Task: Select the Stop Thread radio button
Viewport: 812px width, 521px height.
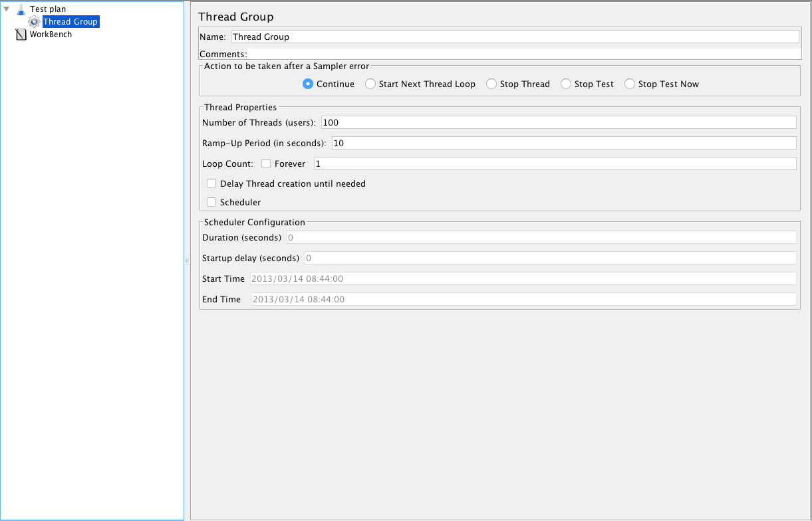Action: click(491, 84)
